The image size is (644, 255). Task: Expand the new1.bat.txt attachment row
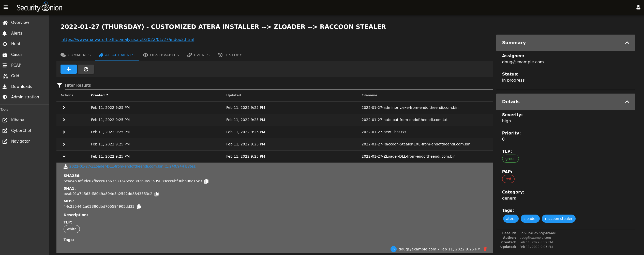64,132
